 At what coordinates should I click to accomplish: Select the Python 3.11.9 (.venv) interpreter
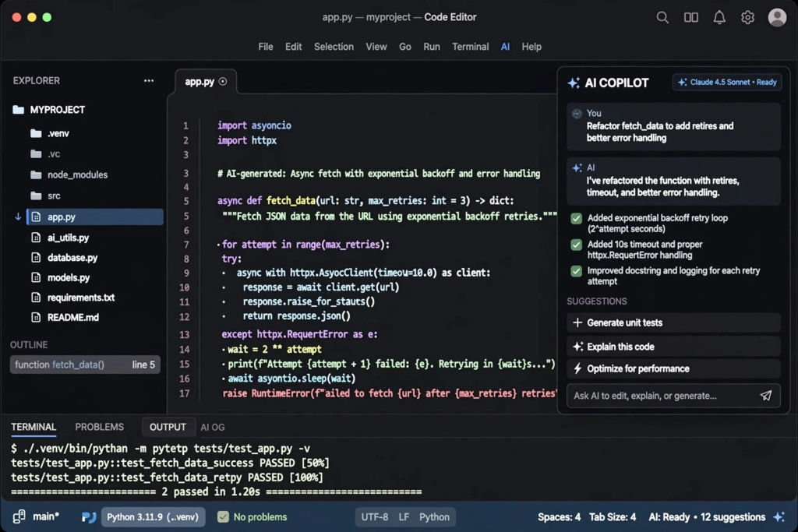153,516
